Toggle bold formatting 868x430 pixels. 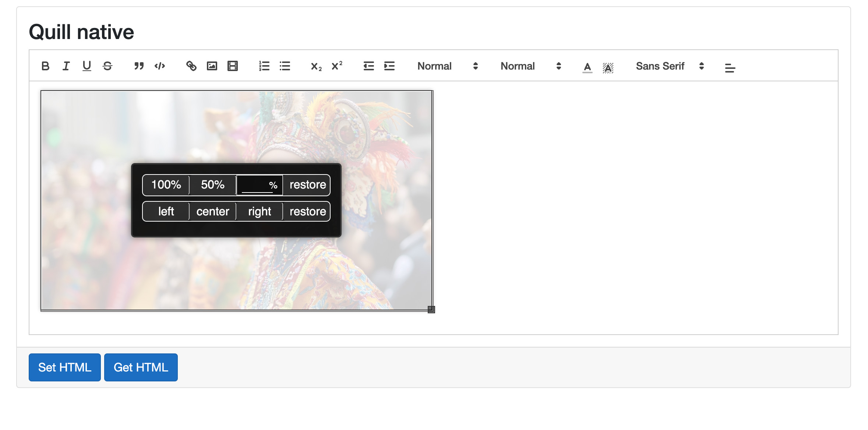click(45, 66)
